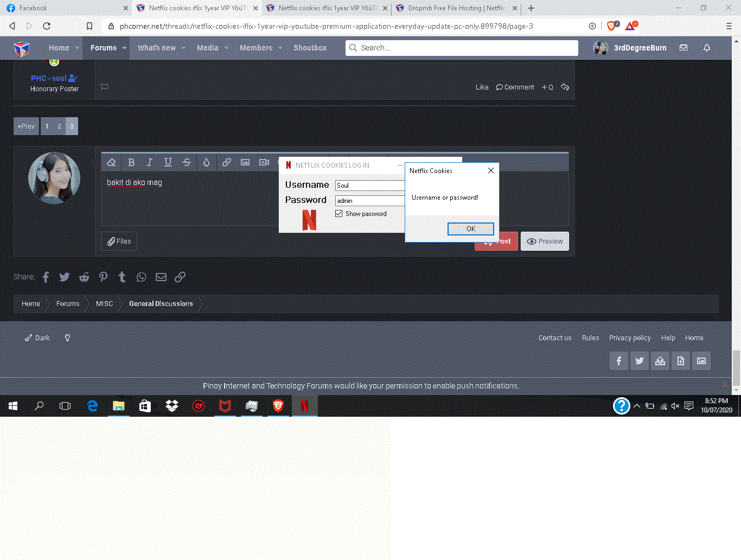Toggle underline formatting in the editor

point(168,162)
